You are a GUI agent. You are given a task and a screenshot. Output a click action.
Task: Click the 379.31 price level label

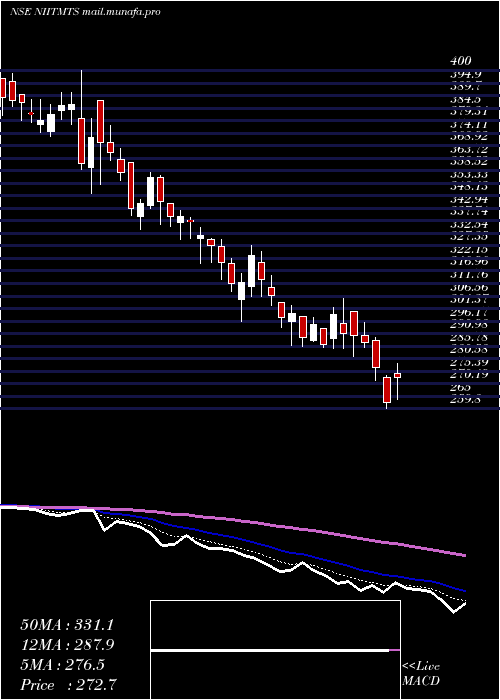(468, 112)
